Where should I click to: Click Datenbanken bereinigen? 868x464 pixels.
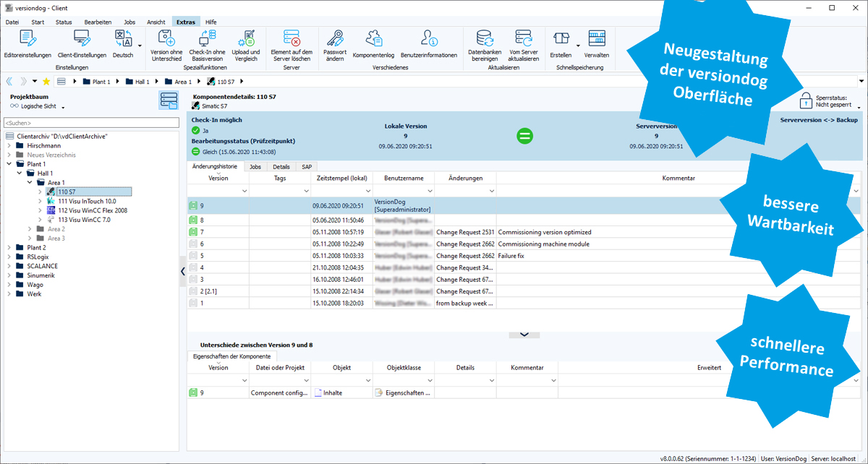[x=485, y=46]
